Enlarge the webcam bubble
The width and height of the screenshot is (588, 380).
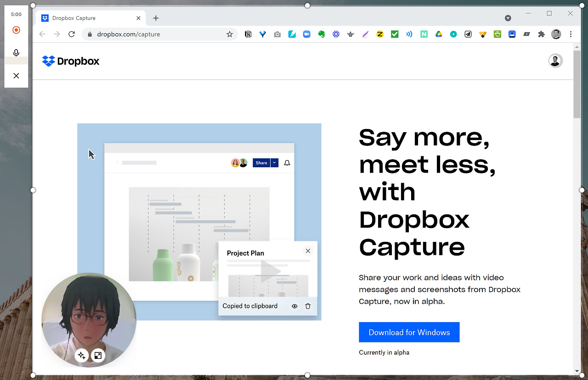(98, 355)
